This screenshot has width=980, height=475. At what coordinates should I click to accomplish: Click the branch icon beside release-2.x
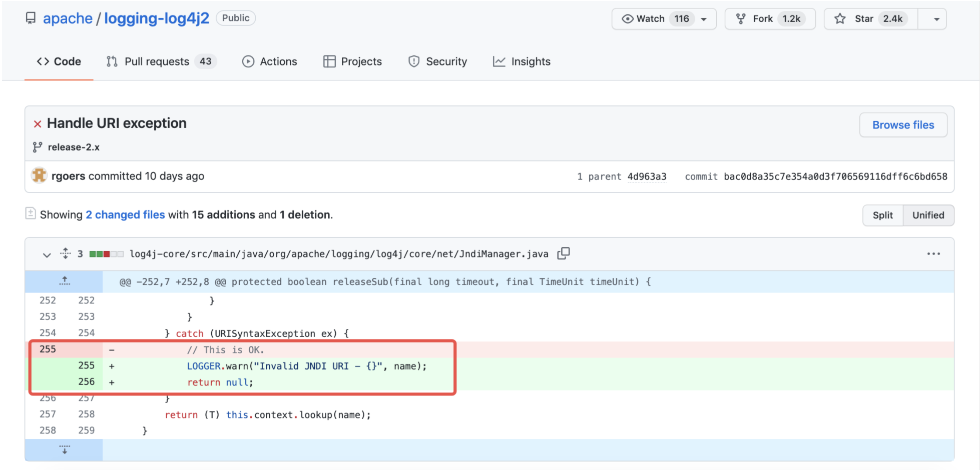click(x=38, y=147)
